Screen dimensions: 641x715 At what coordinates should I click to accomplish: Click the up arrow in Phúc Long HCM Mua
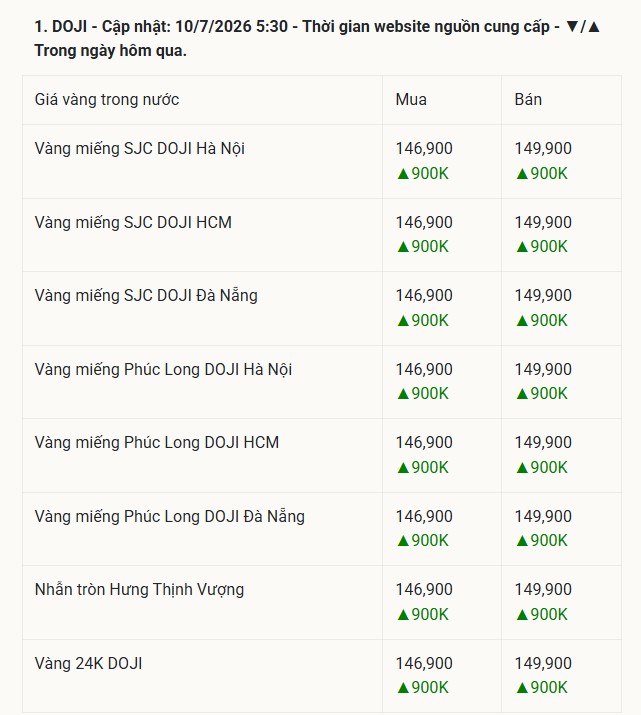pyautogui.click(x=403, y=468)
